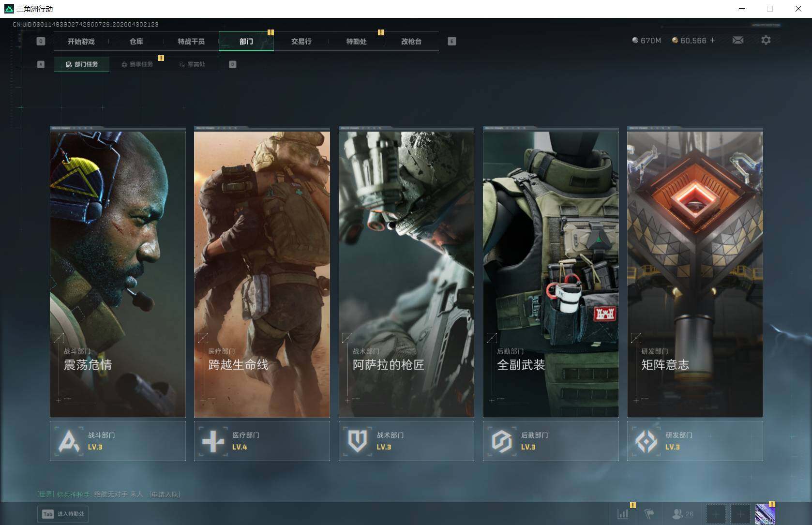Viewport: 812px width, 525px height.
Task: Select the 部门 tab
Action: [x=246, y=42]
